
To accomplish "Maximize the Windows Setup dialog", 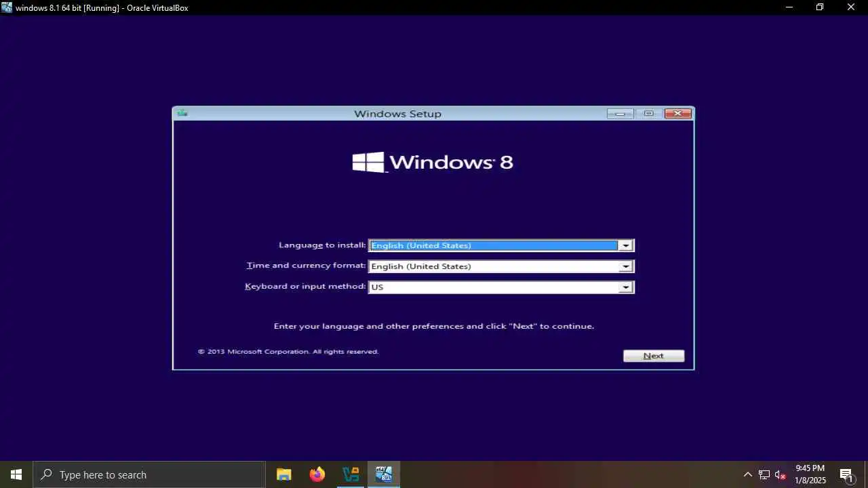I will coord(649,113).
